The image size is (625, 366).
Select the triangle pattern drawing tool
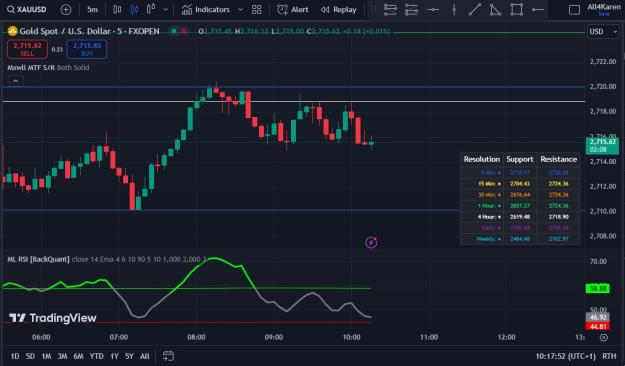[495, 10]
